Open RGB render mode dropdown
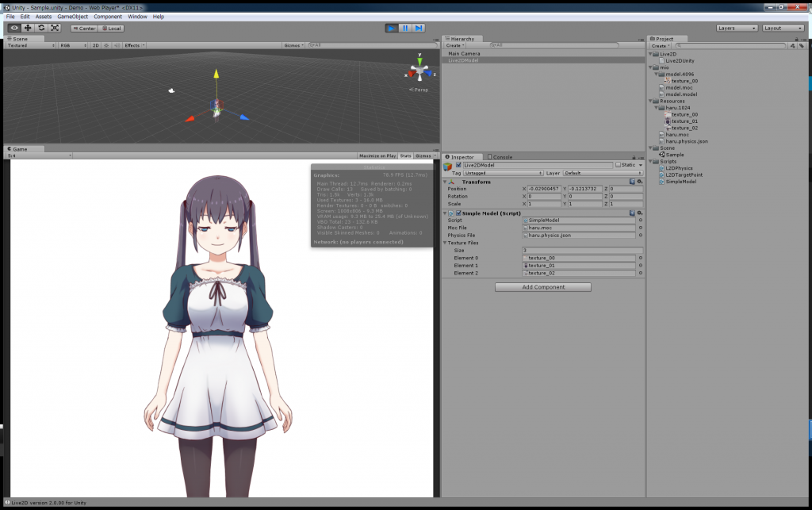 coord(73,45)
